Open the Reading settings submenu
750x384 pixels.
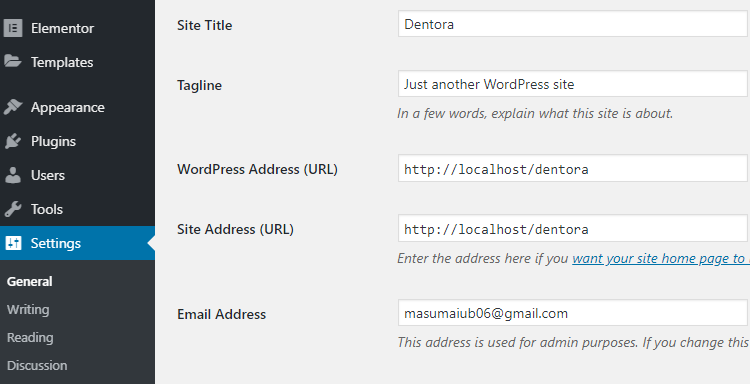click(30, 338)
